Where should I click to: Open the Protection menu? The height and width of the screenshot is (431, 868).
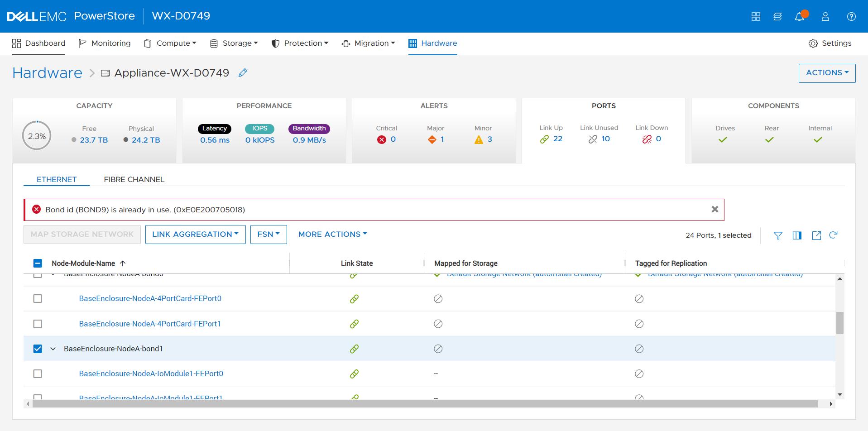[300, 43]
